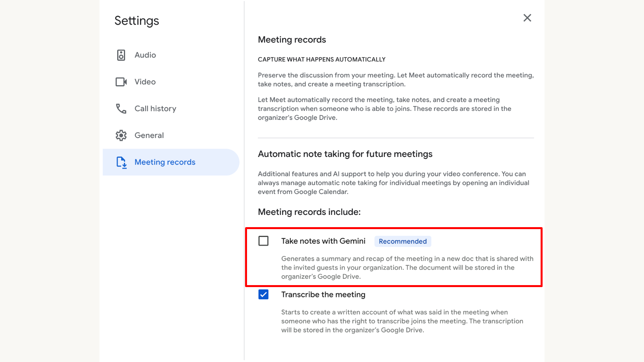Open the Video settings section
This screenshot has width=644, height=362.
pyautogui.click(x=144, y=82)
